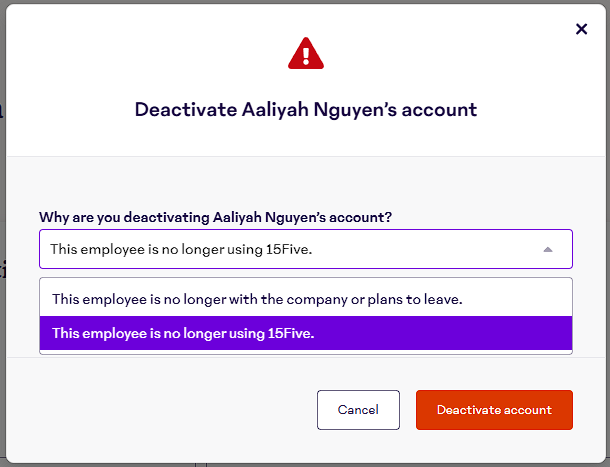Confirm with the red Deactivate account button
610x467 pixels.
point(494,410)
